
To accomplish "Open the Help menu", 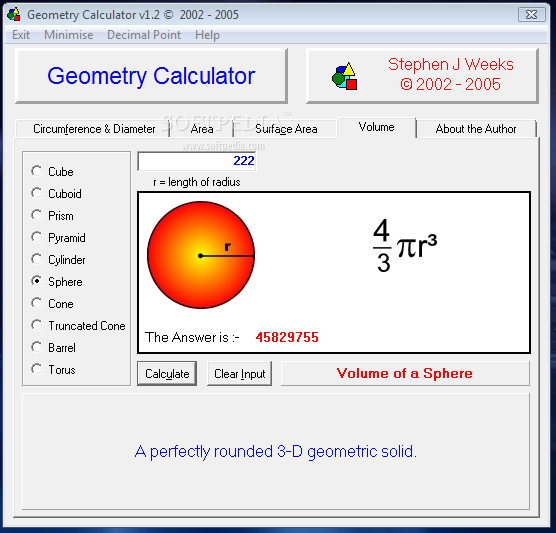I will (207, 35).
